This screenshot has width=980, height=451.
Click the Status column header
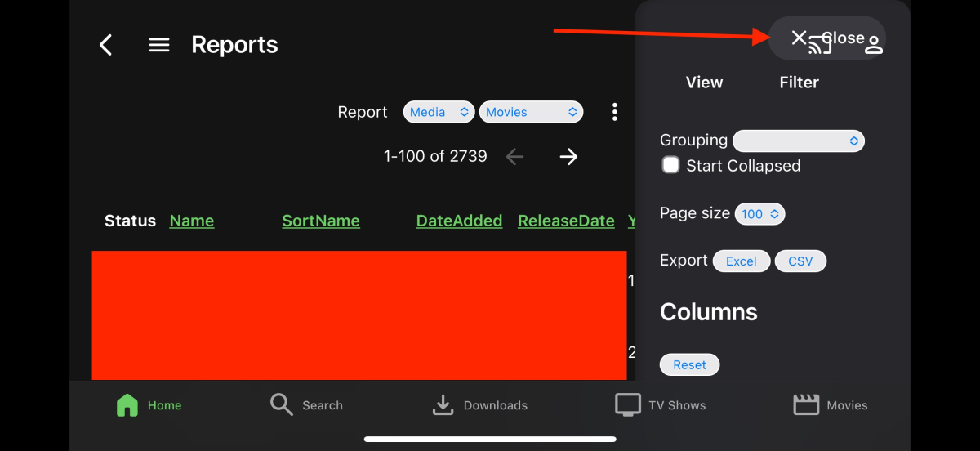[x=130, y=221]
